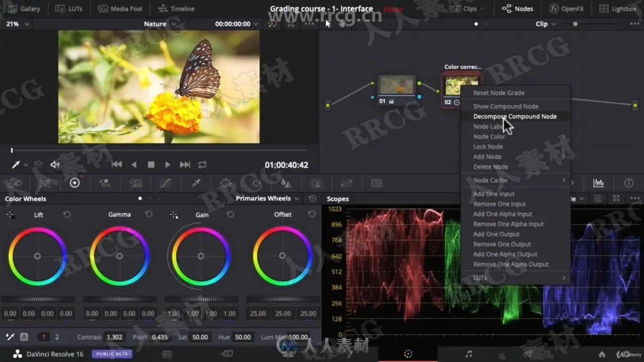
Task: Toggle the Media Pool panel
Action: [120, 9]
